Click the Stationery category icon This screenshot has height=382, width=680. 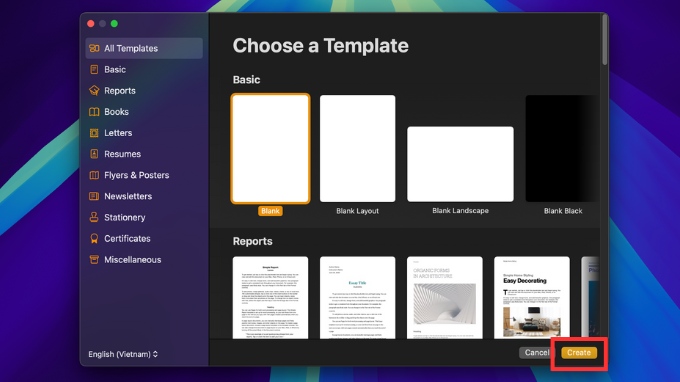pos(94,217)
